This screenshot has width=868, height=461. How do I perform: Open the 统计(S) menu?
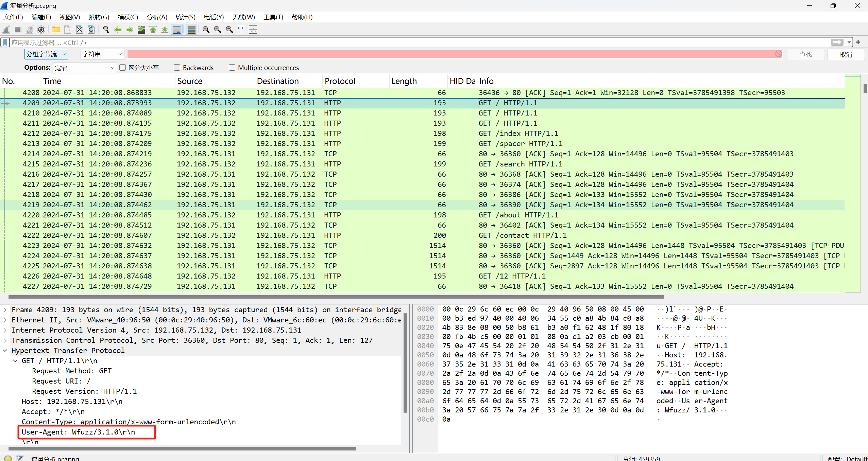tap(185, 17)
